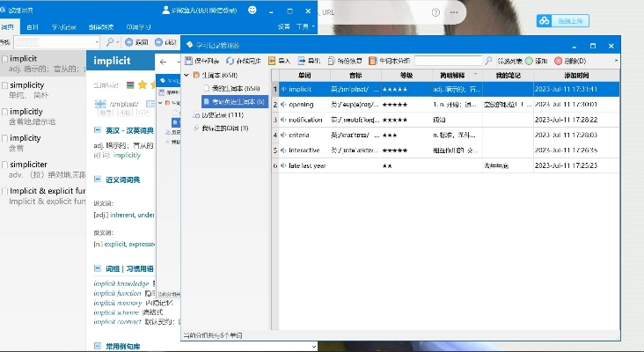Open the dictionary search box history dropdown
The width and height of the screenshot is (644, 352).
[x=97, y=42]
